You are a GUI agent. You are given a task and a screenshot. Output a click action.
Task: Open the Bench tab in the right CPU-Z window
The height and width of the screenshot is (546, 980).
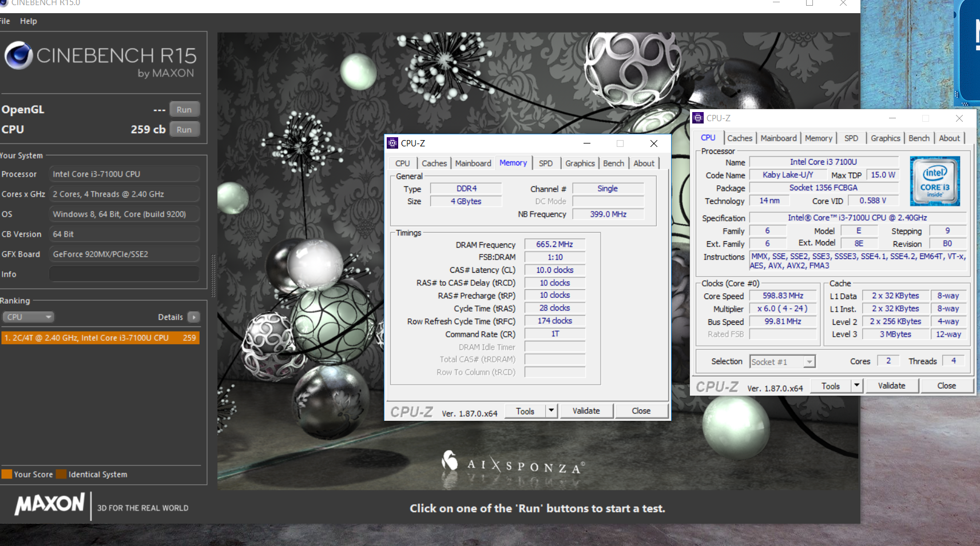pos(919,138)
